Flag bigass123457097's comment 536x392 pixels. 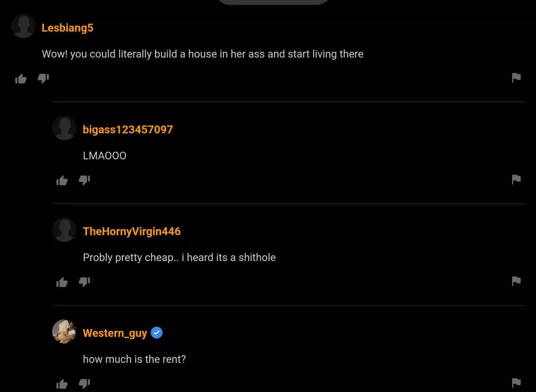(516, 179)
